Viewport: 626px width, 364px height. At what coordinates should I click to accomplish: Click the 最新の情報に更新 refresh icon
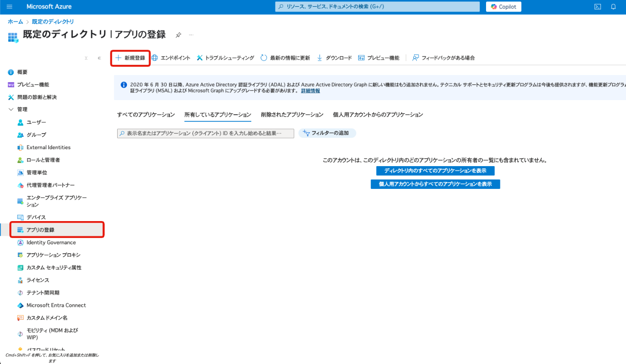[x=264, y=58]
